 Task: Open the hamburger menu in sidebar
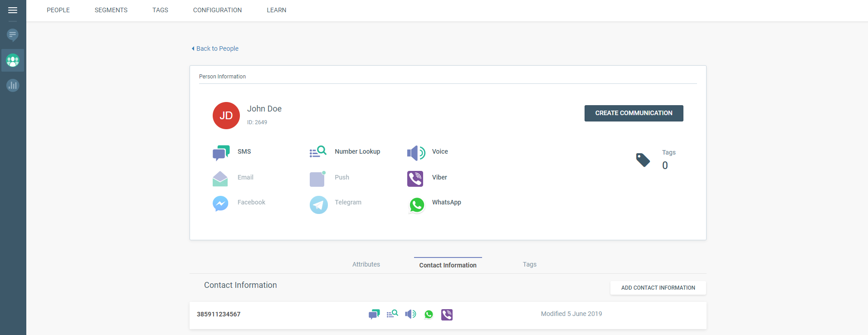point(13,10)
